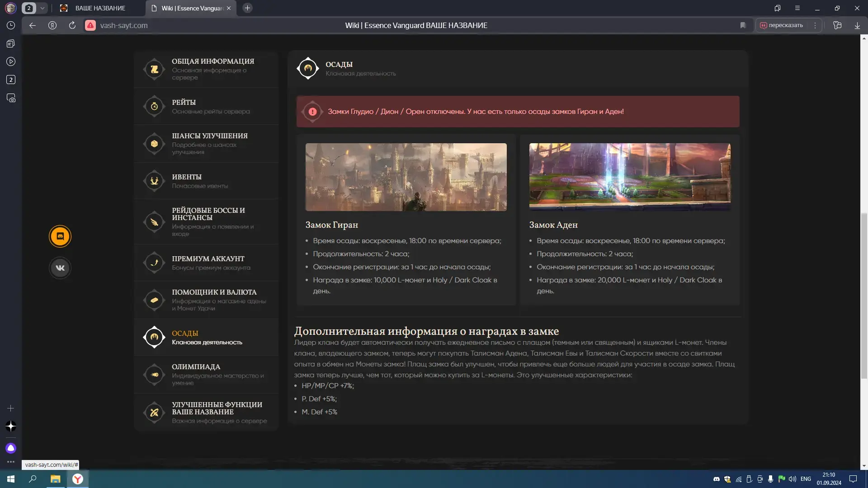The height and width of the screenshot is (488, 868).
Task: Open the Discord round button on left
Action: point(60,236)
